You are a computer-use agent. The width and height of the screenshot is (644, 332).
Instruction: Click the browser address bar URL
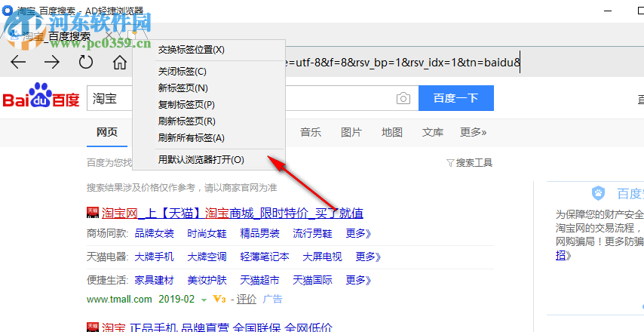pyautogui.click(x=404, y=63)
